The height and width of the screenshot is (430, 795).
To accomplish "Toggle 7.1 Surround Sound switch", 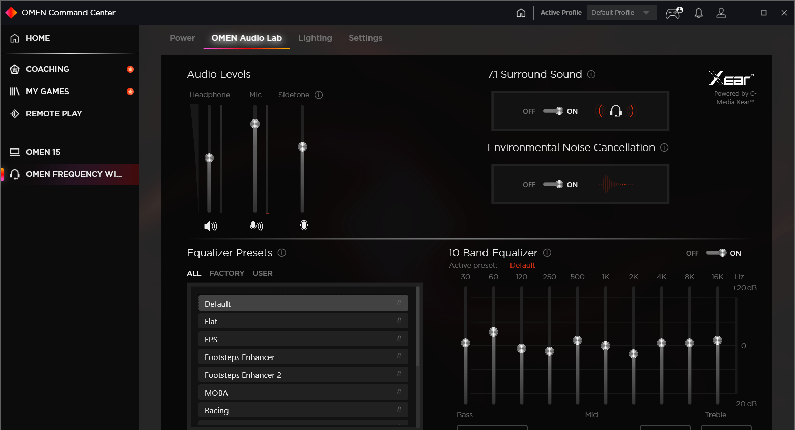I will (x=553, y=111).
